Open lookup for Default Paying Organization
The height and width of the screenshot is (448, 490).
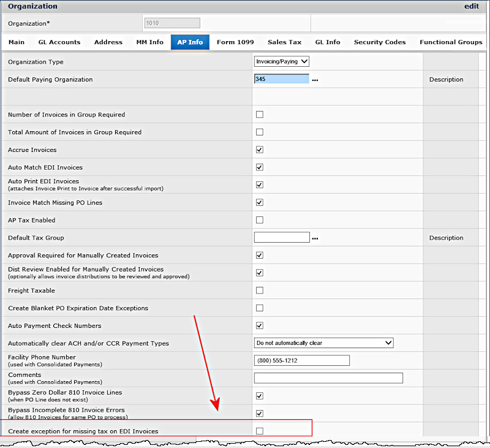coord(315,80)
